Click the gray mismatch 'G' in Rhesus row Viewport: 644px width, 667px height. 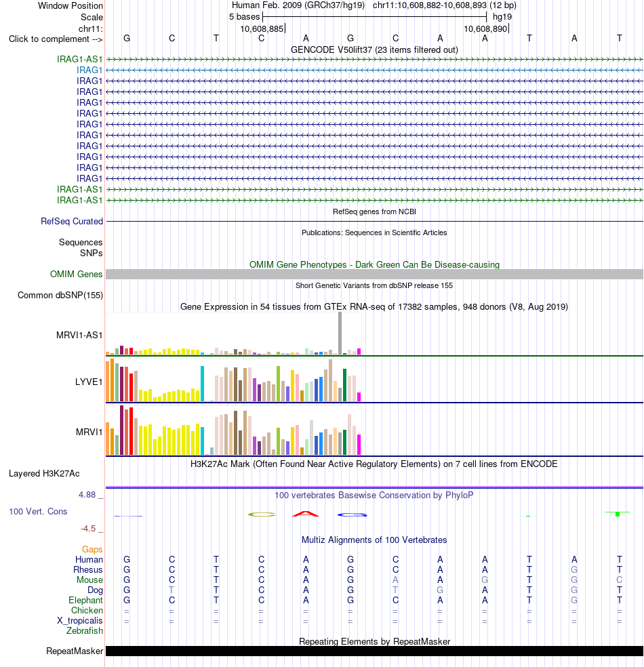(574, 569)
